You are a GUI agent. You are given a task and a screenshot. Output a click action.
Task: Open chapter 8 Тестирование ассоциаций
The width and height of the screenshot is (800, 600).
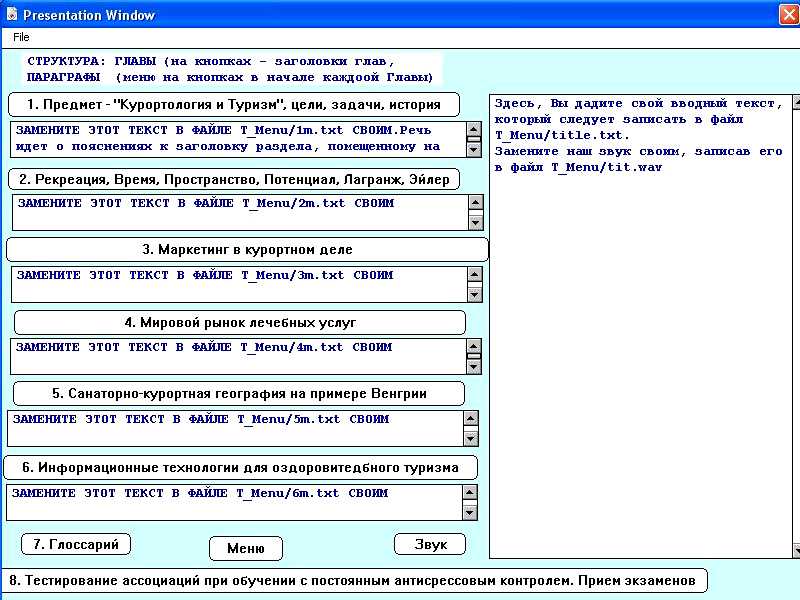355,580
